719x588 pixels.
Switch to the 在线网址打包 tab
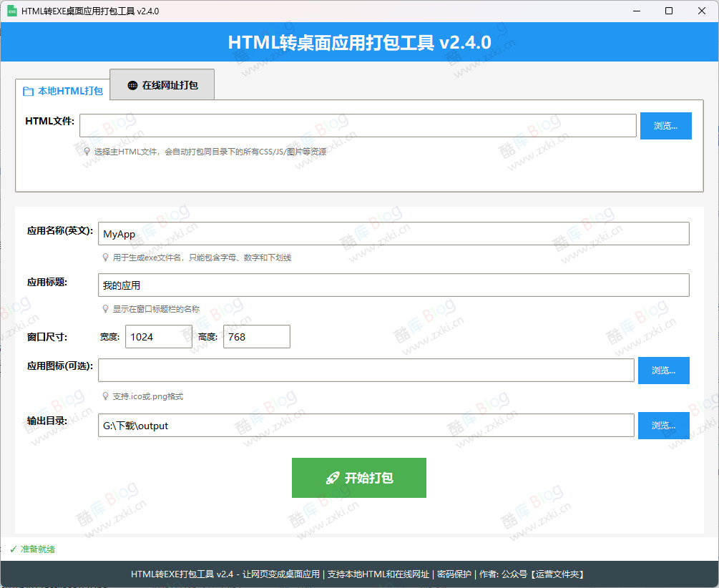pyautogui.click(x=162, y=84)
